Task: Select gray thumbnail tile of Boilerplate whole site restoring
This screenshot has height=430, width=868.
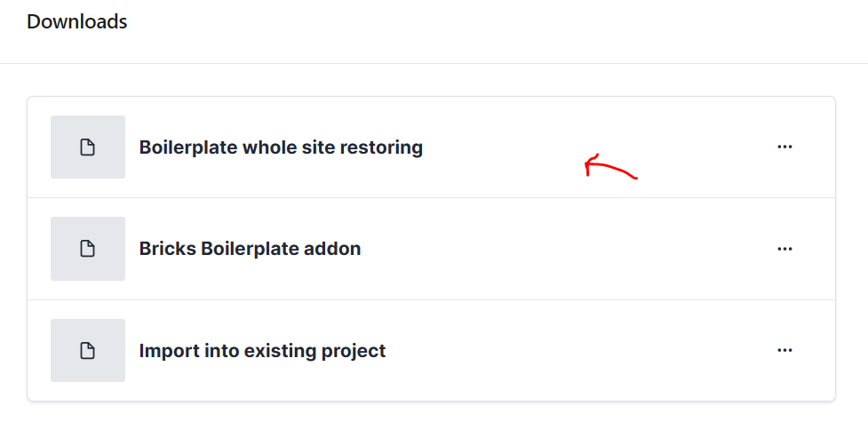Action: [x=67, y=133]
